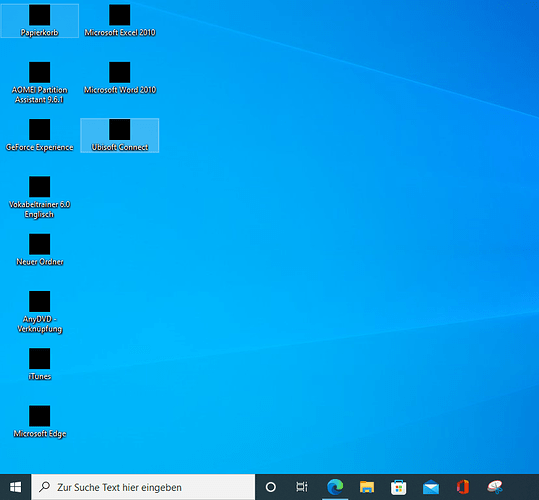Select the Ubisoft Connect desktop shortcut
Image resolution: width=539 pixels, height=500 pixels.
120,135
